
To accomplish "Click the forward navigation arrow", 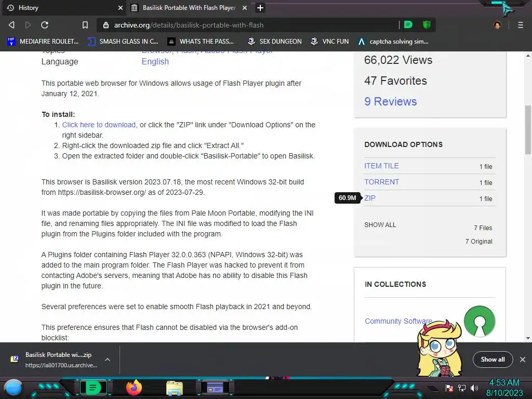I will coord(28,25).
